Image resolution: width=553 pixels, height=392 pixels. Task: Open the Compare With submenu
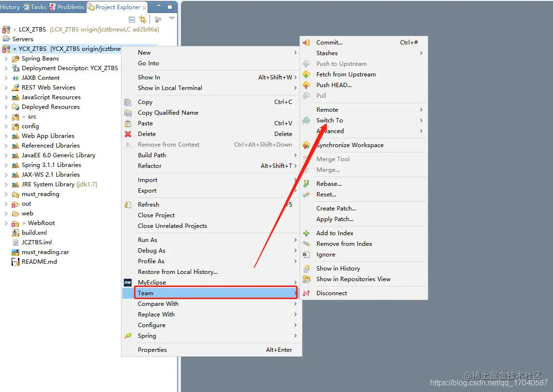point(210,304)
